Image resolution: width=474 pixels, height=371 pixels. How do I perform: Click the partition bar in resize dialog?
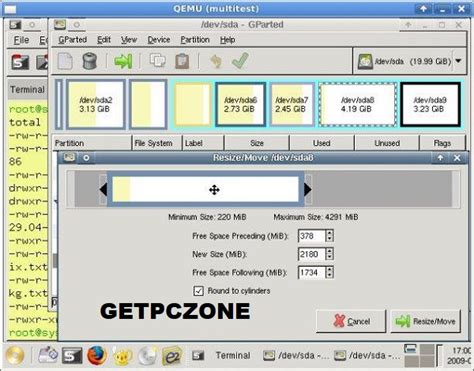pyautogui.click(x=205, y=189)
